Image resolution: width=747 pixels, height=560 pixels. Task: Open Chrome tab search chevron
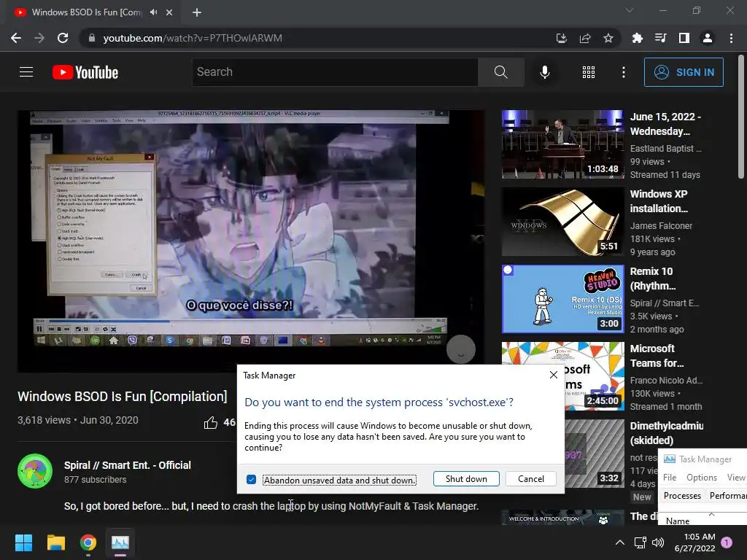point(630,10)
